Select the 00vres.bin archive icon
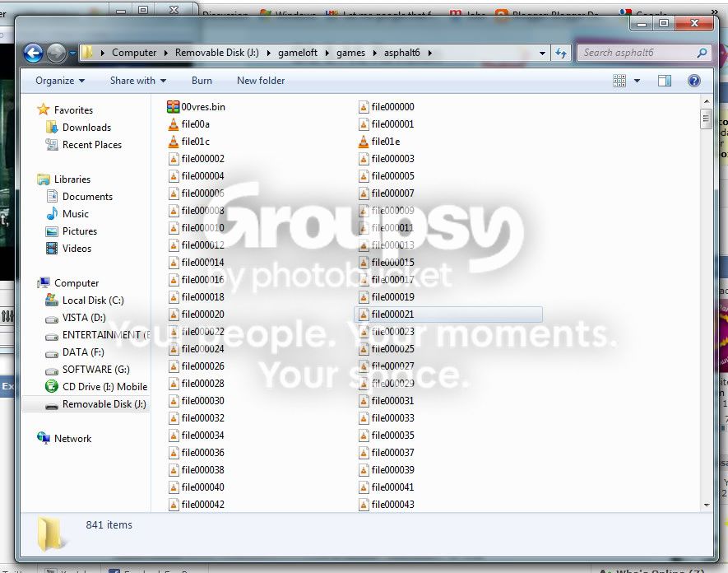 click(173, 107)
